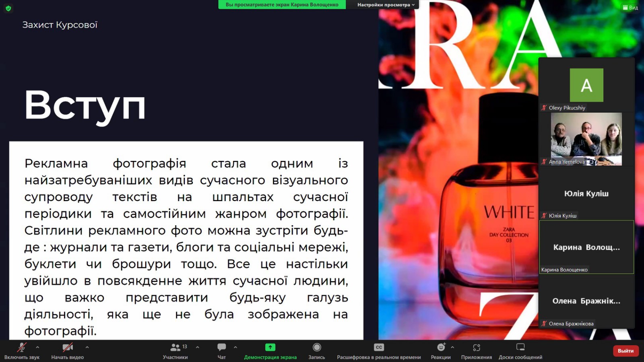Image resolution: width=644 pixels, height=362 pixels.
Task: Select Olexy Pikucshiy participant tile
Action: pos(586,85)
